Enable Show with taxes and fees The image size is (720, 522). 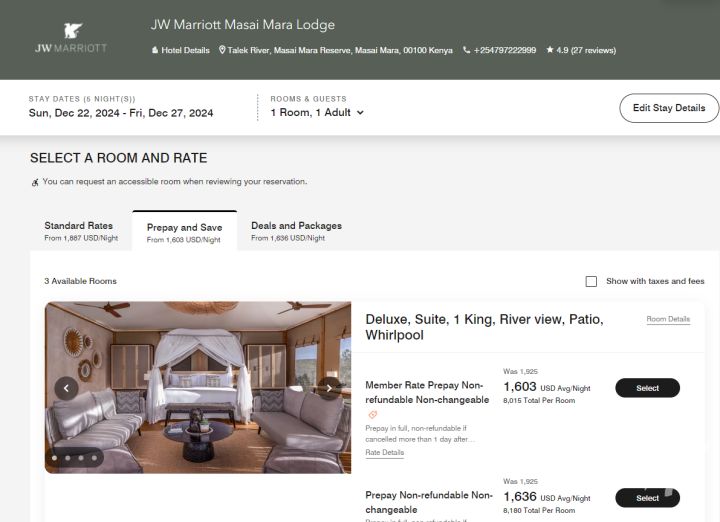click(591, 282)
